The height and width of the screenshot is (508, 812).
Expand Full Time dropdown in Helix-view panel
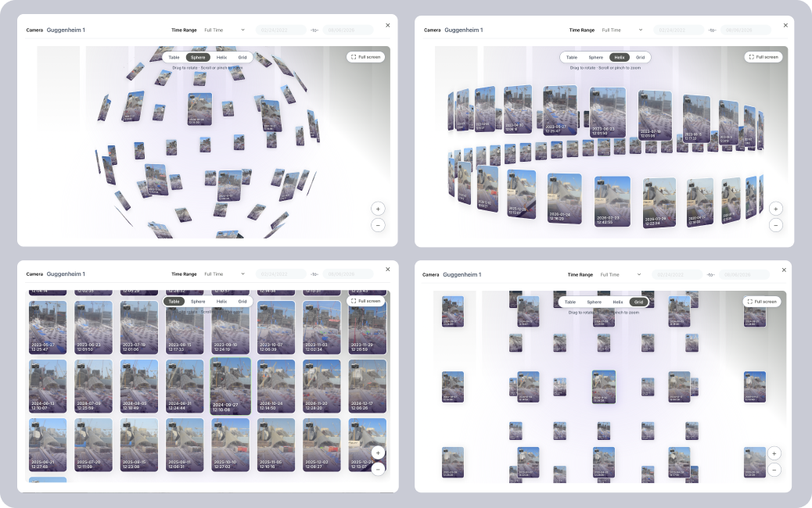click(623, 30)
